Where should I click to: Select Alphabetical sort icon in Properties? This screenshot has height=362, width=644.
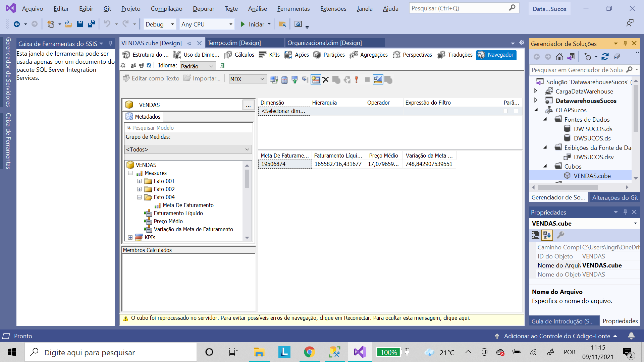(547, 235)
